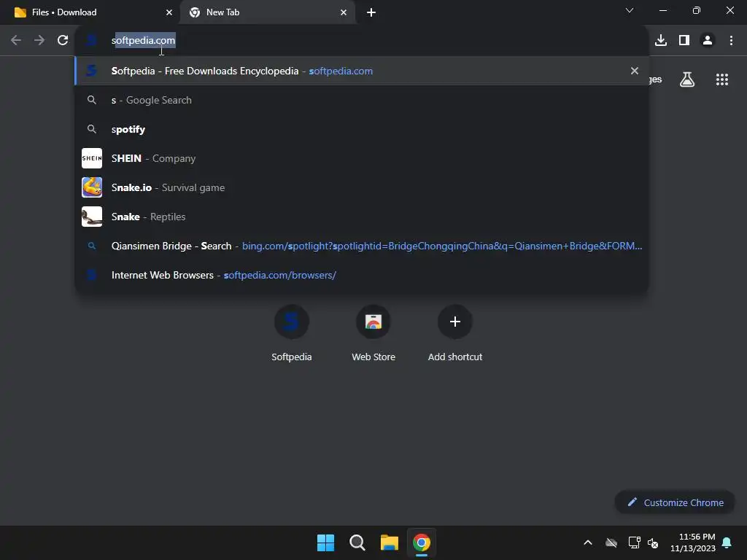Open the Google apps grid
The height and width of the screenshot is (560, 747).
tap(721, 79)
